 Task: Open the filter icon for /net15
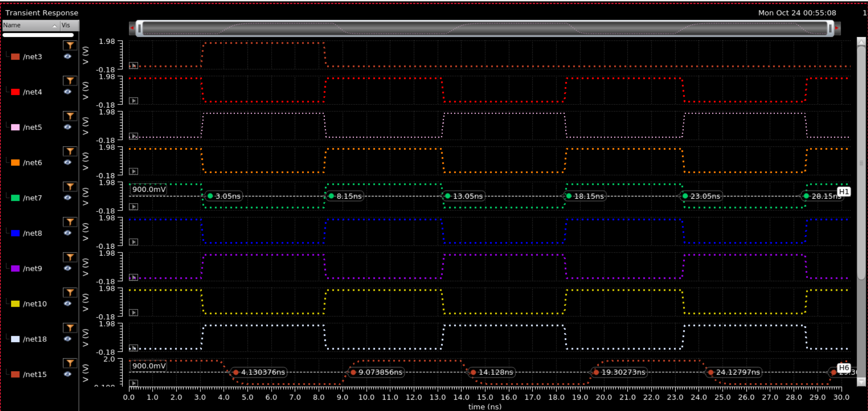click(70, 363)
